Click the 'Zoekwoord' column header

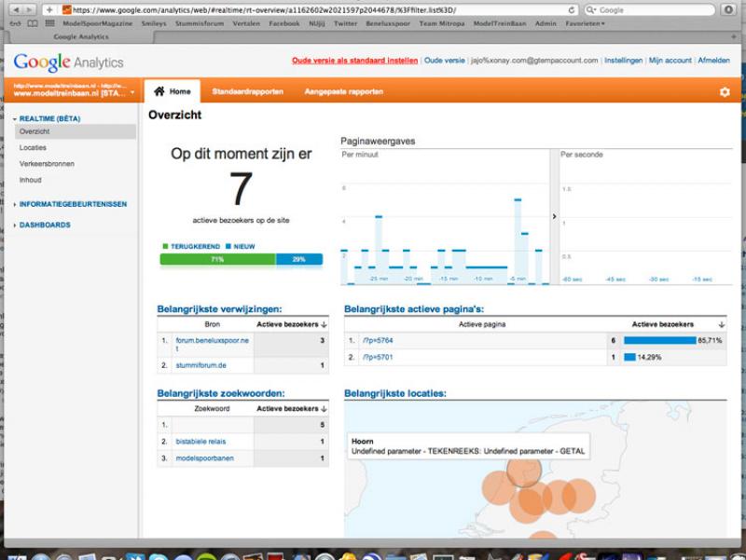212,409
